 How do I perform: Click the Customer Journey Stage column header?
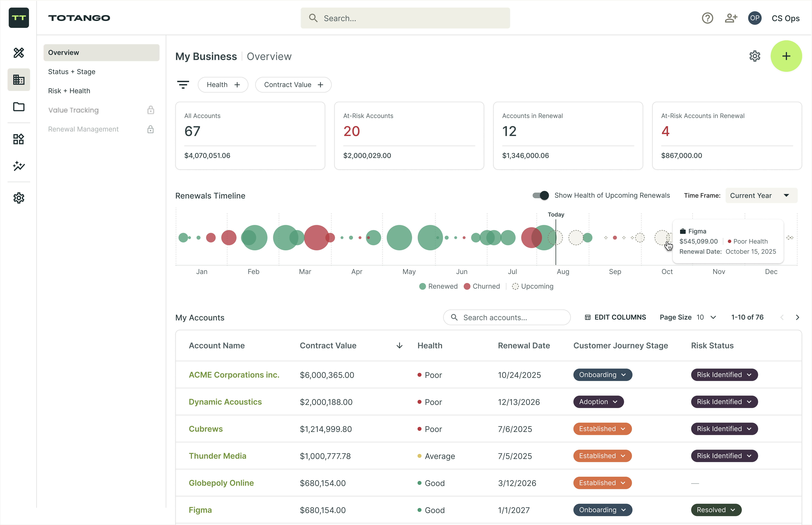[x=621, y=346]
